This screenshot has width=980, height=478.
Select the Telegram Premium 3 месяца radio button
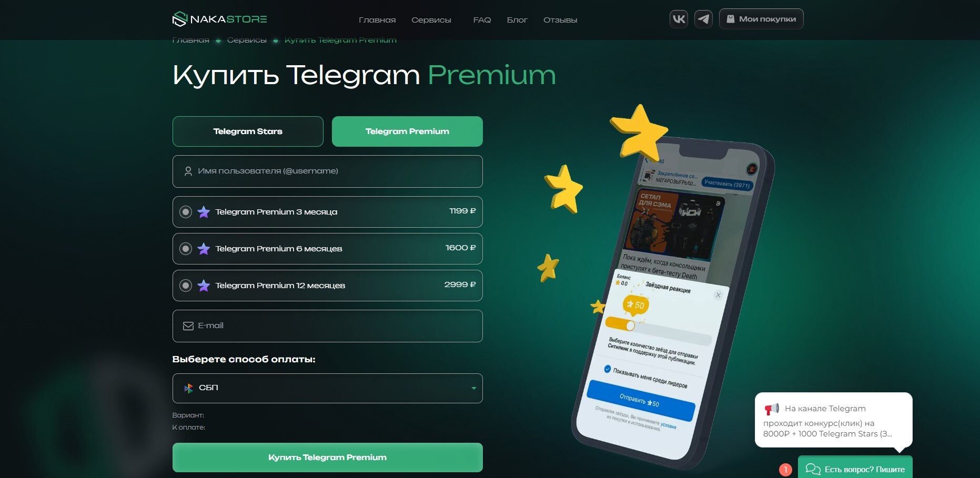click(186, 212)
